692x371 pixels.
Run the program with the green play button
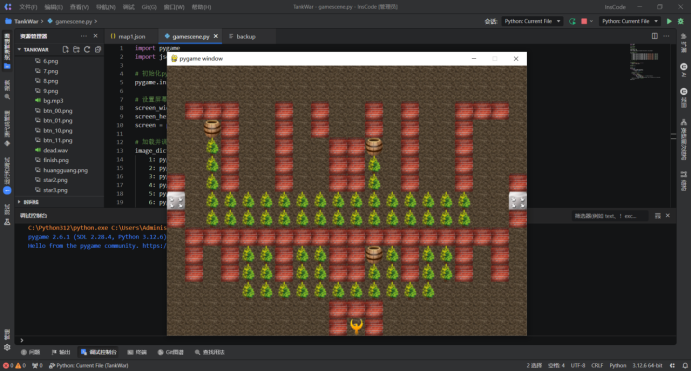coord(669,21)
